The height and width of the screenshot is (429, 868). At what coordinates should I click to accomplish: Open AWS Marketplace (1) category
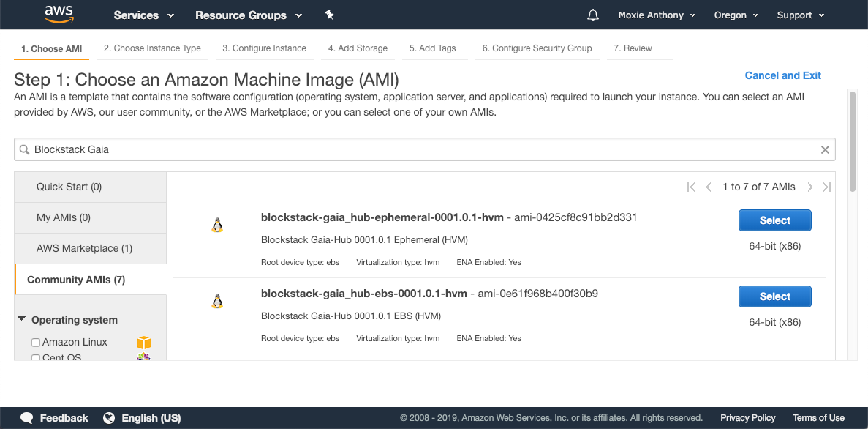click(x=90, y=248)
